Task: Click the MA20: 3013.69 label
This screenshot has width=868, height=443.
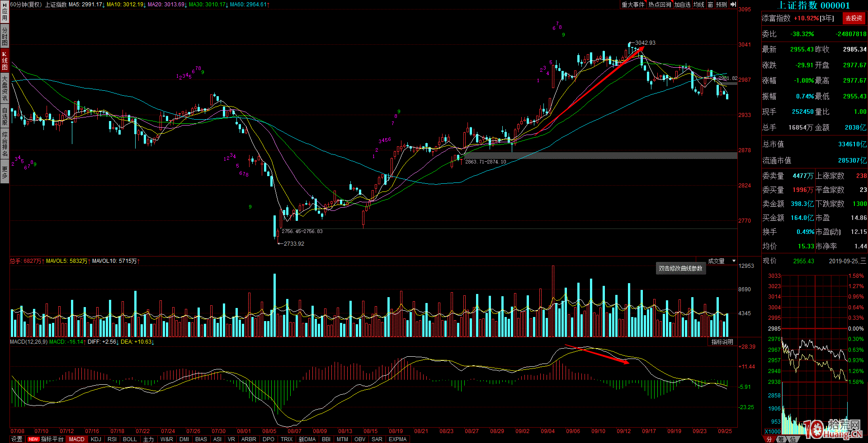Action: pos(167,5)
